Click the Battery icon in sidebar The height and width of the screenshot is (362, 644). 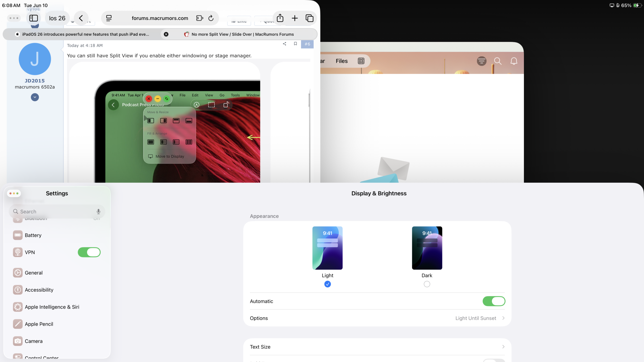coord(18,235)
